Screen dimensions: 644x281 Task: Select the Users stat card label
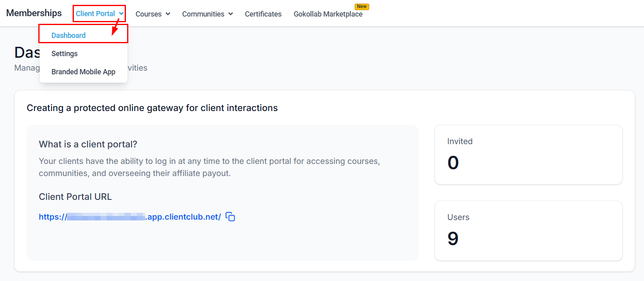click(x=458, y=217)
